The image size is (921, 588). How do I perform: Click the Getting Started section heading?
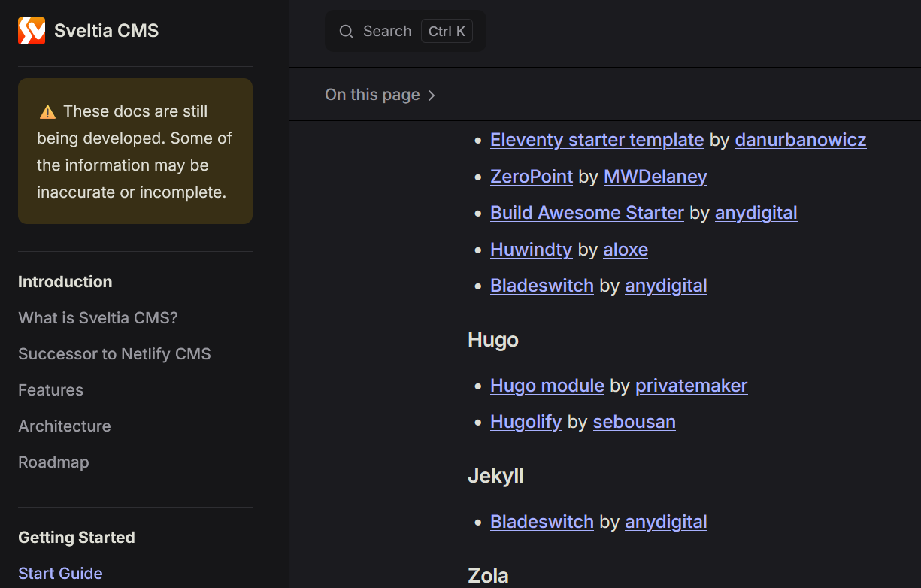(x=77, y=538)
